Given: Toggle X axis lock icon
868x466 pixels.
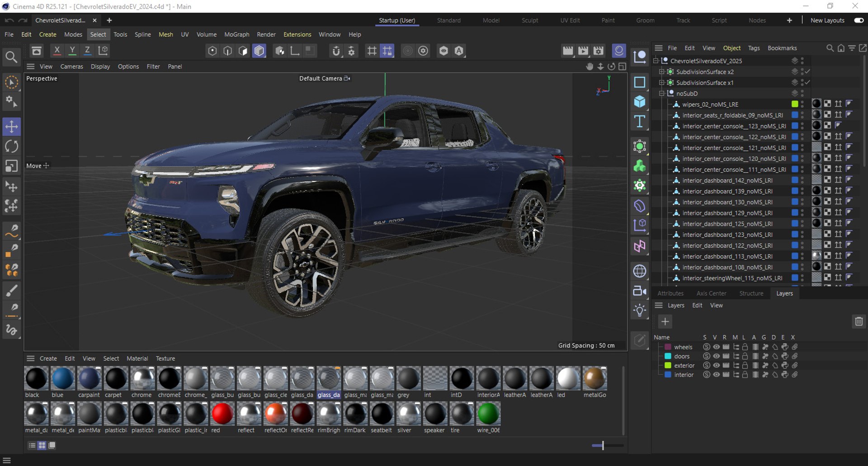Looking at the screenshot, I should pos(57,51).
